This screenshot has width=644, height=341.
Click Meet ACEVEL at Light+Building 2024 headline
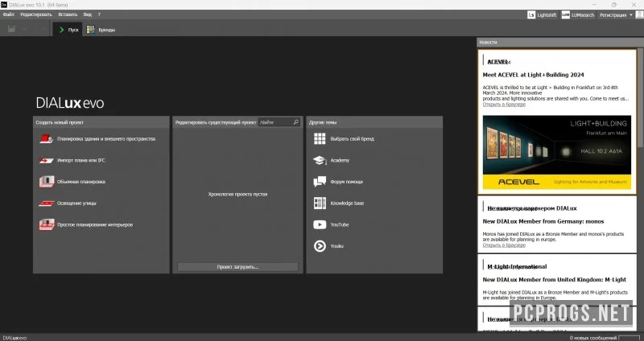point(533,75)
